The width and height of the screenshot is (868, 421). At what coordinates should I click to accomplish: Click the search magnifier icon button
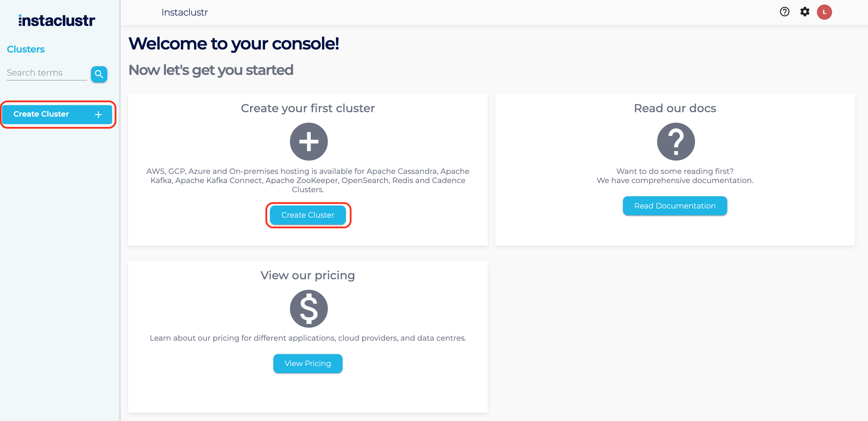(x=99, y=74)
